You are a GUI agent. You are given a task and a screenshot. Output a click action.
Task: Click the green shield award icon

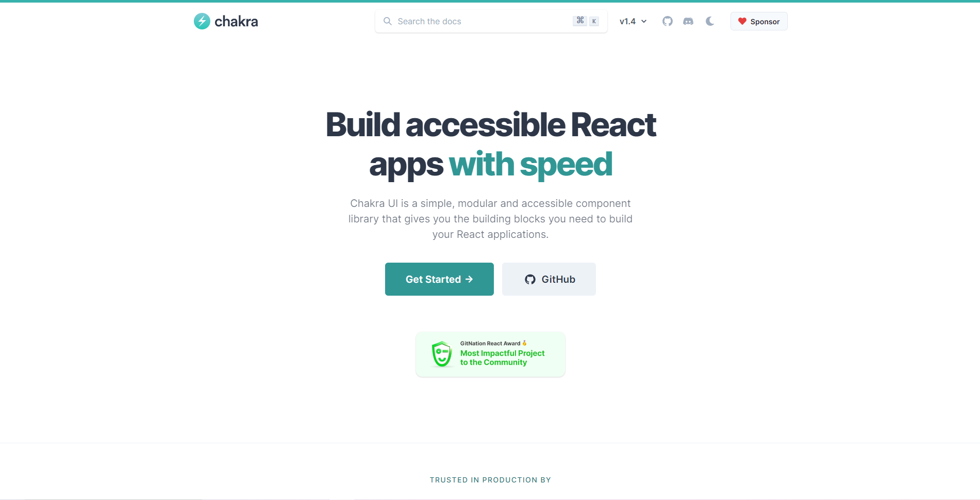tap(442, 354)
